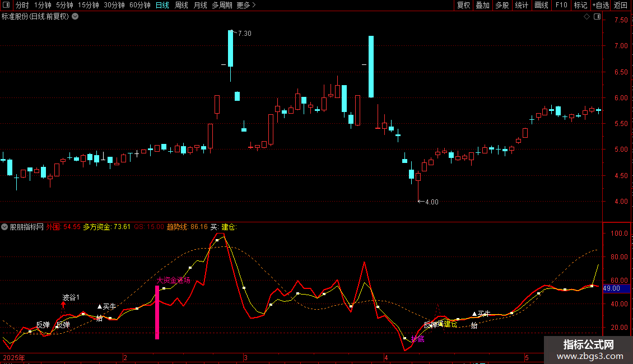The height and width of the screenshot is (364, 633).
Task: Click the 趋势线: 86.16 indicator value
Action: tap(187, 227)
